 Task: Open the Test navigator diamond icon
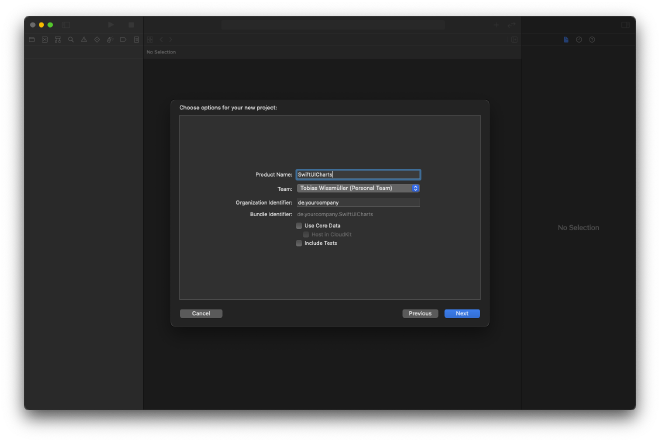click(x=97, y=40)
